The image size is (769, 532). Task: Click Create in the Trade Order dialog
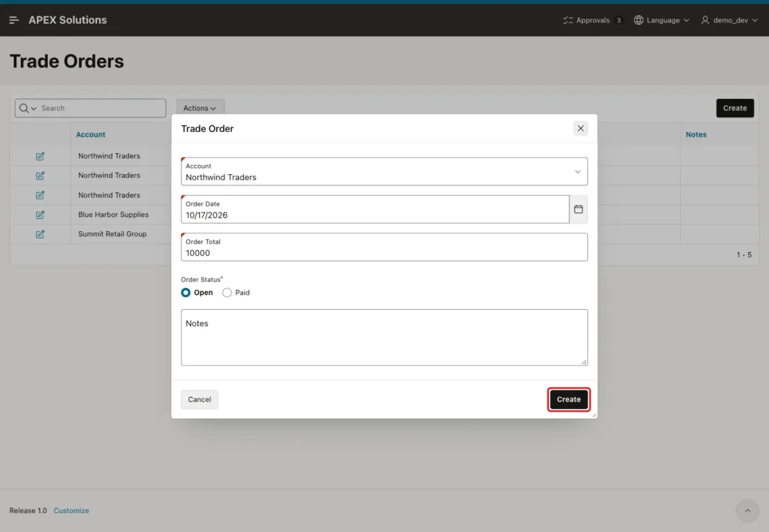click(568, 400)
